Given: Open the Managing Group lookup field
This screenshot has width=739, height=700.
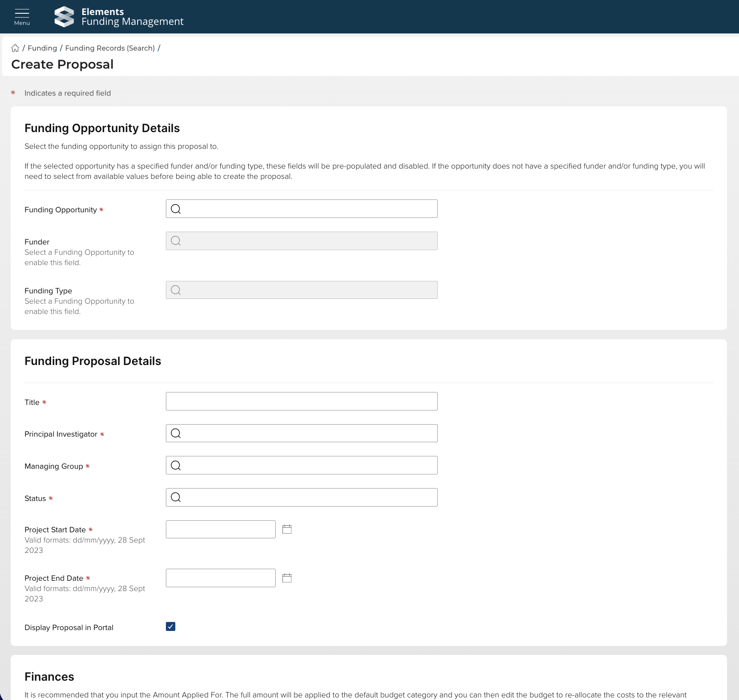Looking at the screenshot, I should [309, 465].
